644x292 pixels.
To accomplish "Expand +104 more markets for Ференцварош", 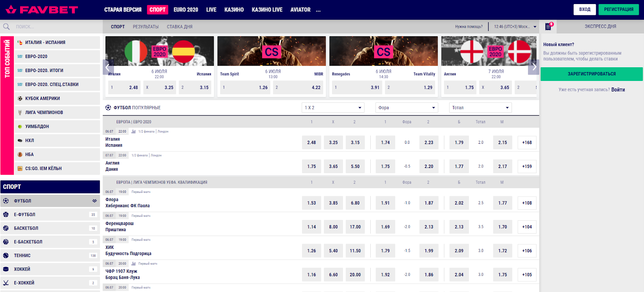I will pyautogui.click(x=527, y=227).
